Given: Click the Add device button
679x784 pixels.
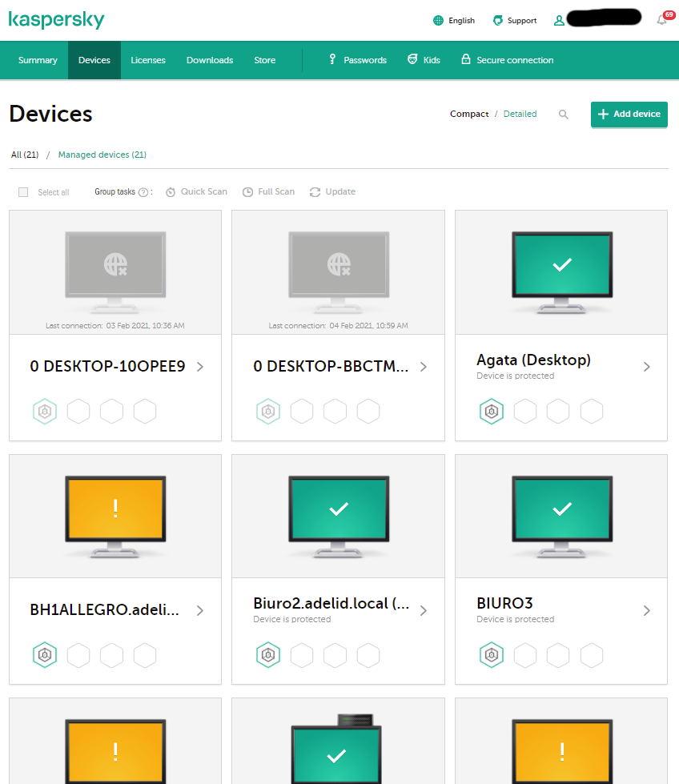Looking at the screenshot, I should coord(629,115).
